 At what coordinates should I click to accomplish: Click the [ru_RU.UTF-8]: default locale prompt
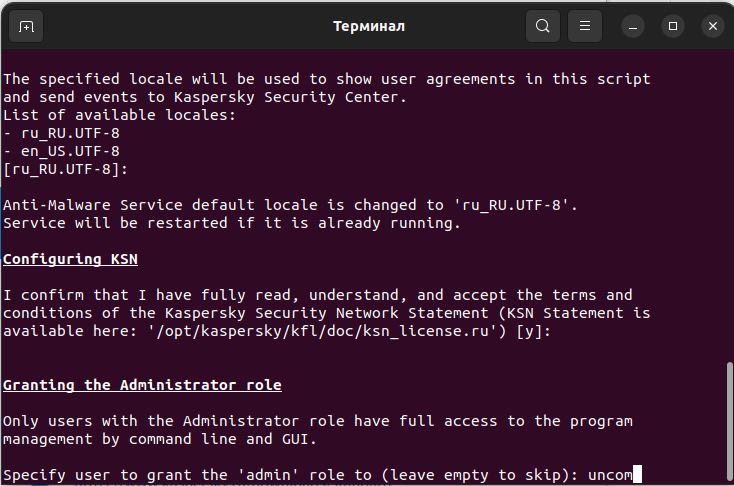coord(66,169)
